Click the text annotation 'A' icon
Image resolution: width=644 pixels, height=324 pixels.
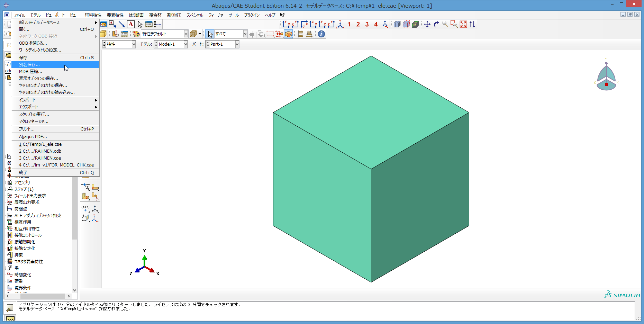point(131,24)
